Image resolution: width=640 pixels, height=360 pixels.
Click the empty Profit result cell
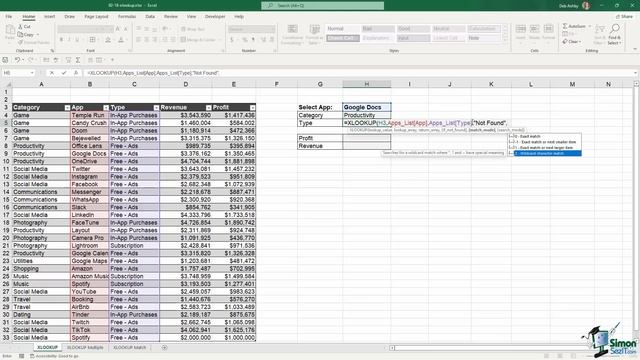tap(367, 138)
